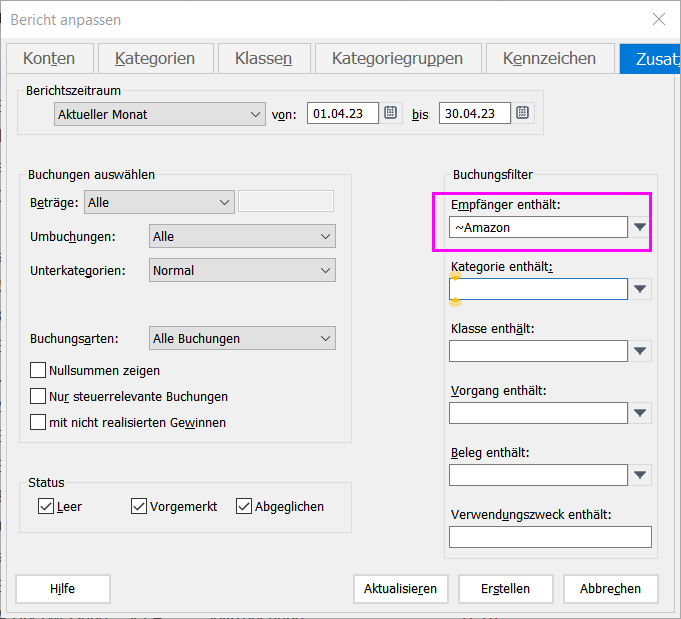Viewport: 681px width, 619px height.
Task: Open the Kennzeichen tab
Action: tap(549, 59)
